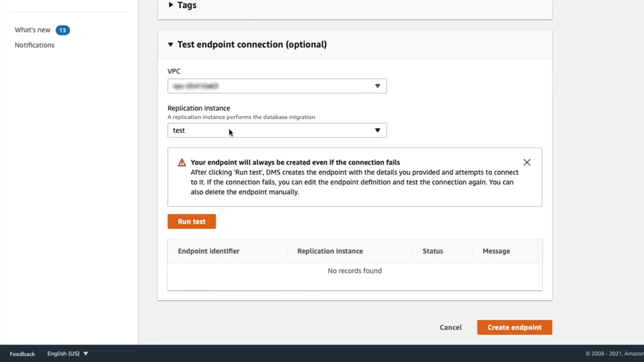Click the Message column header
Viewport: 644px width, 362px height.
(x=496, y=251)
